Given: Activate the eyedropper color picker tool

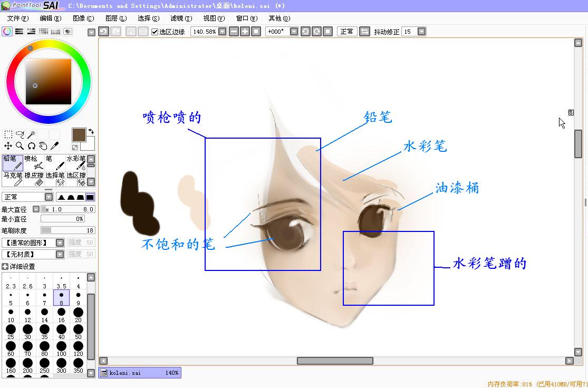Looking at the screenshot, I should pyautogui.click(x=54, y=146).
